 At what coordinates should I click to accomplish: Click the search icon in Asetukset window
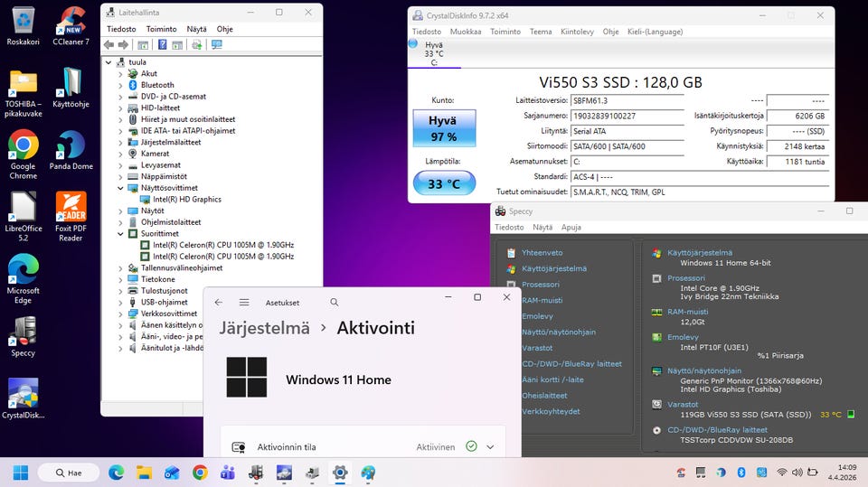[x=334, y=302]
